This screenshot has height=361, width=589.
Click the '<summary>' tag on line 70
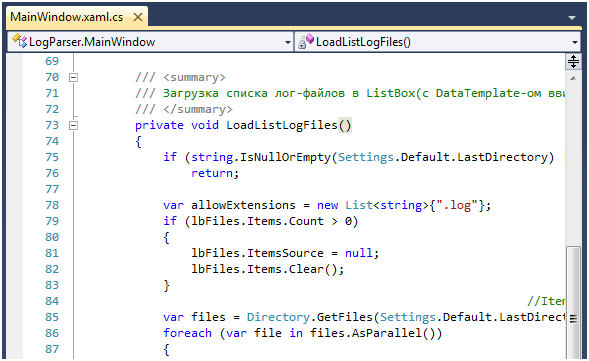(194, 77)
